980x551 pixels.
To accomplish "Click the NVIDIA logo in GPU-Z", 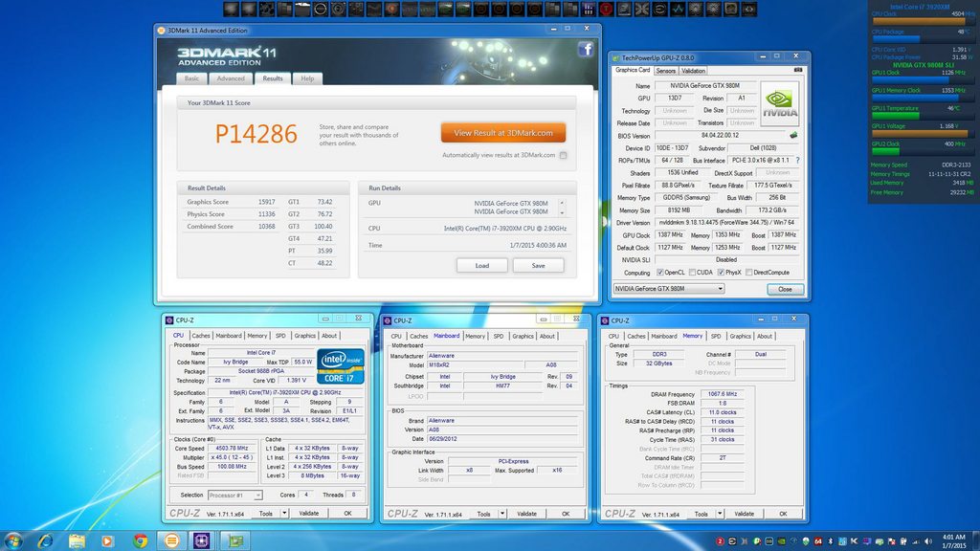I will click(x=779, y=103).
